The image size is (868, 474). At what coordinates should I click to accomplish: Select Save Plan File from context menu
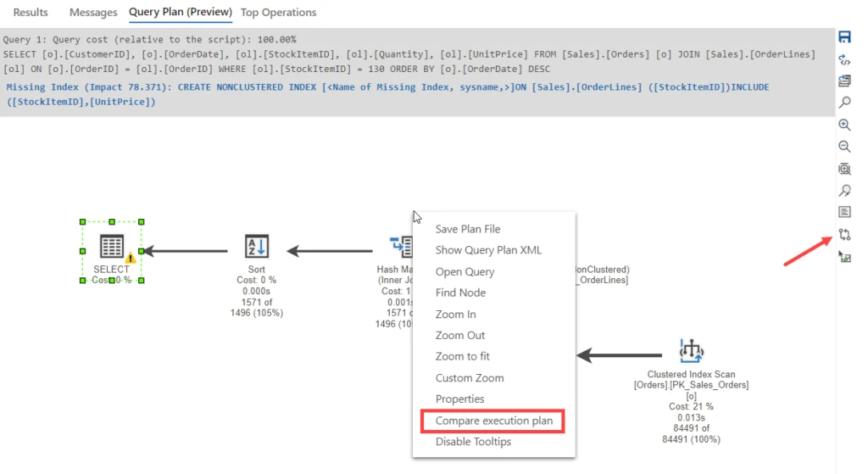coord(468,229)
